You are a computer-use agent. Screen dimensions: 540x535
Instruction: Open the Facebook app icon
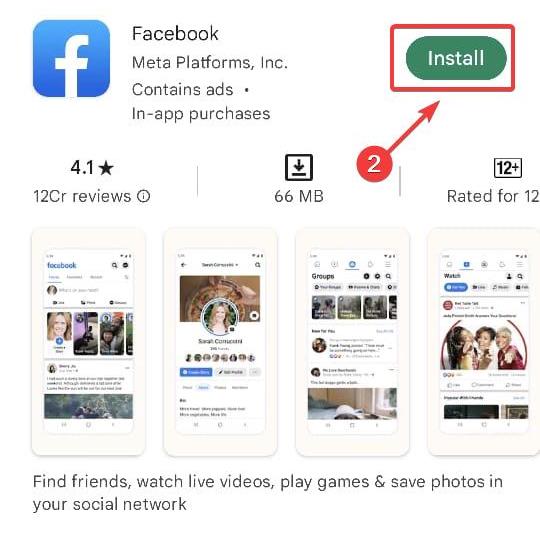pyautogui.click(x=71, y=58)
